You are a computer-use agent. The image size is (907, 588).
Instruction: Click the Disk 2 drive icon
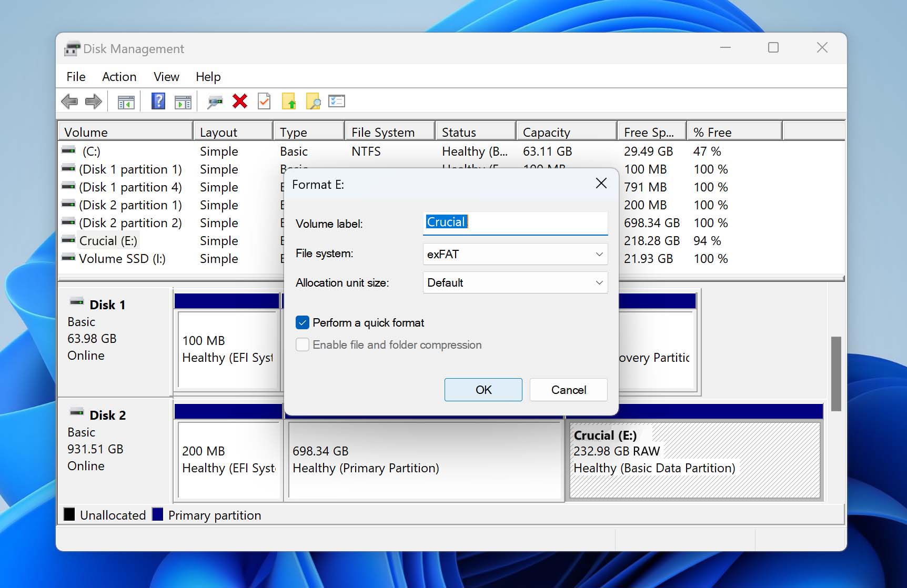[77, 413]
